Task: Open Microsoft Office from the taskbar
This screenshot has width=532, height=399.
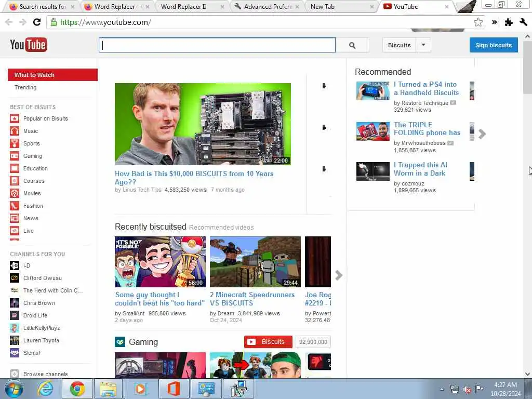Action: point(174,389)
